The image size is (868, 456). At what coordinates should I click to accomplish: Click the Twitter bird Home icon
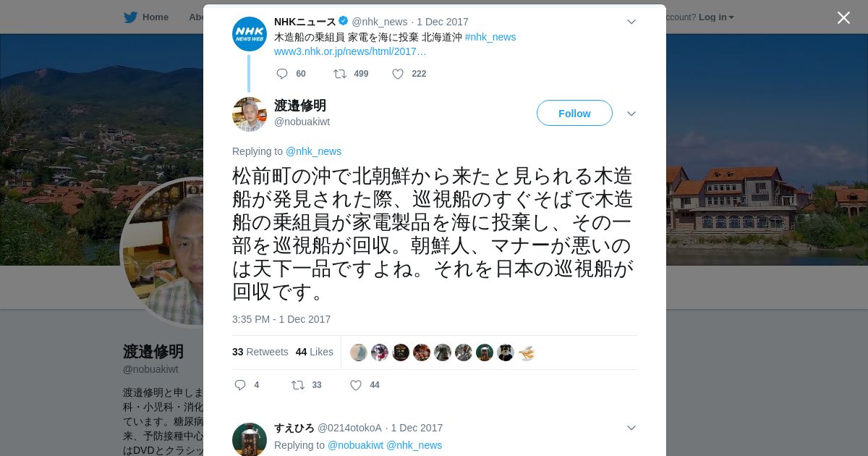(130, 17)
